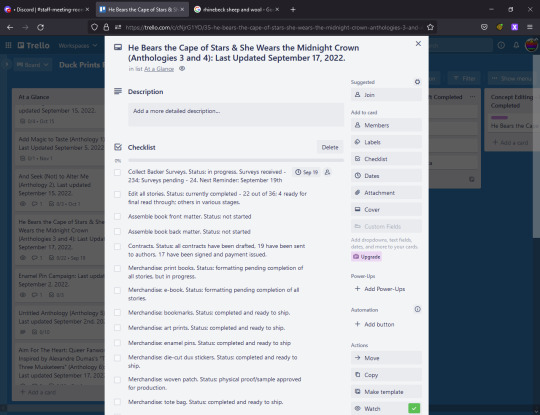
Task: Switch to Discord staff-meeting tab
Action: pos(46,10)
